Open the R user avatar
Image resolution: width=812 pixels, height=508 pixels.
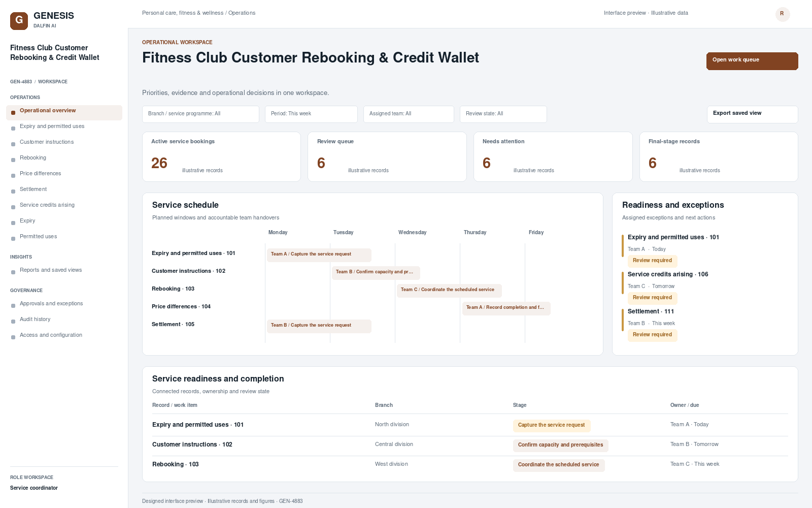(783, 14)
